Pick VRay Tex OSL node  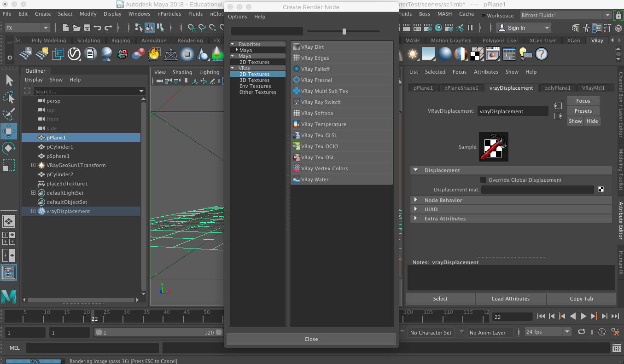tap(341, 157)
